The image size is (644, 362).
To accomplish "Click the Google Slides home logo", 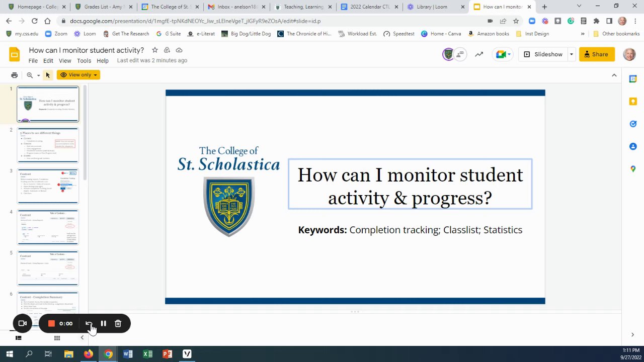I will pyautogui.click(x=14, y=54).
